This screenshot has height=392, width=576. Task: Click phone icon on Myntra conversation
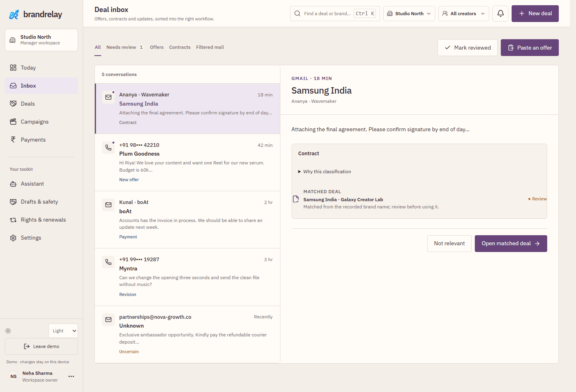(108, 262)
